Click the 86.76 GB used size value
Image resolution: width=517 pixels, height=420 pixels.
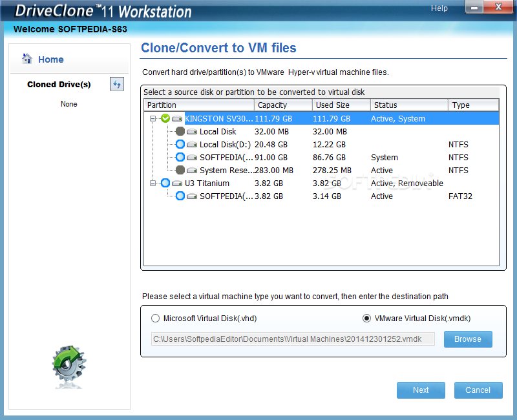[329, 157]
